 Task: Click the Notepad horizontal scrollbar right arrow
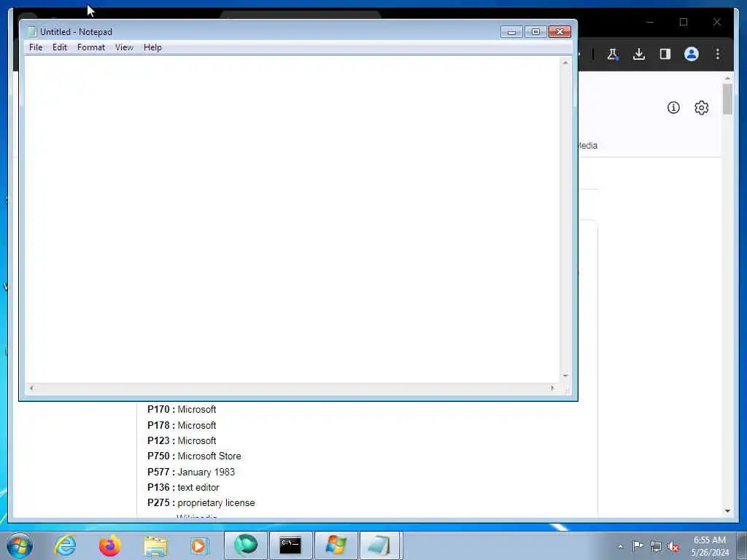tap(553, 388)
